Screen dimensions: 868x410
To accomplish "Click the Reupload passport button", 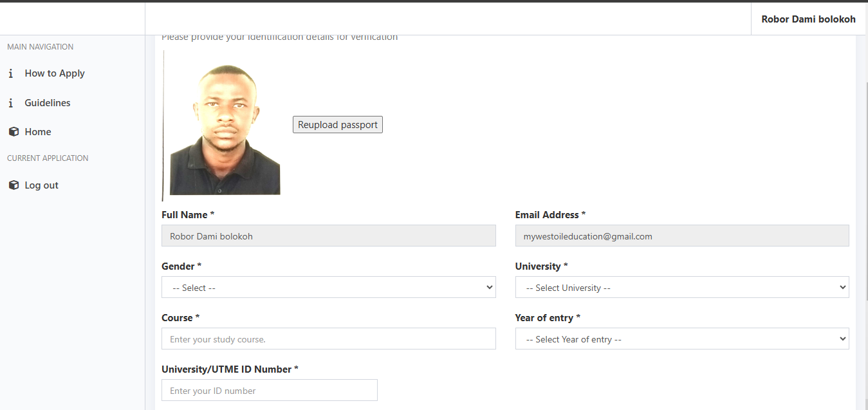I will [x=338, y=125].
